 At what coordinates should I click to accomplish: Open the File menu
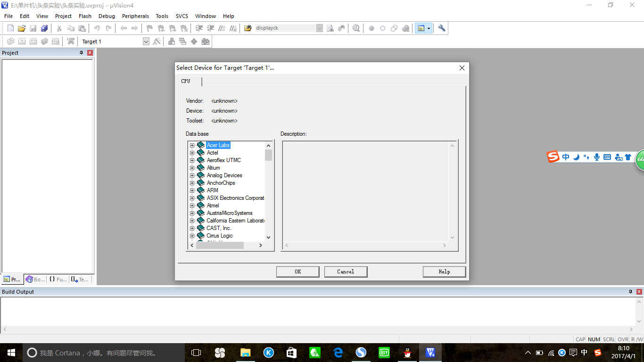tap(8, 16)
